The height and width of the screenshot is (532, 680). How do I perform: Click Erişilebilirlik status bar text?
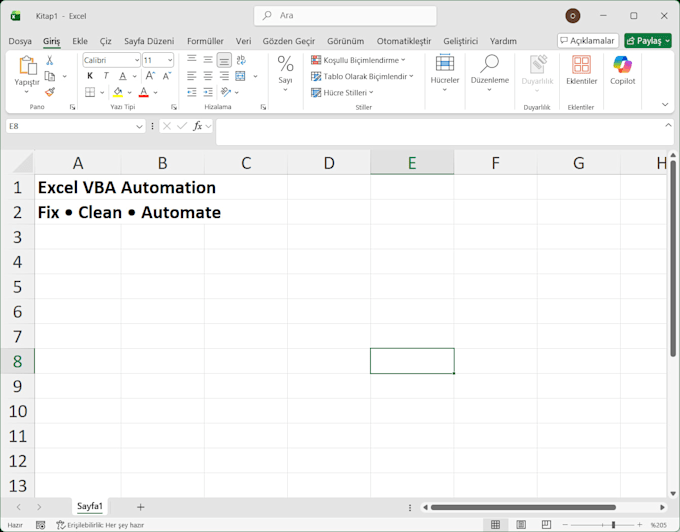point(105,525)
